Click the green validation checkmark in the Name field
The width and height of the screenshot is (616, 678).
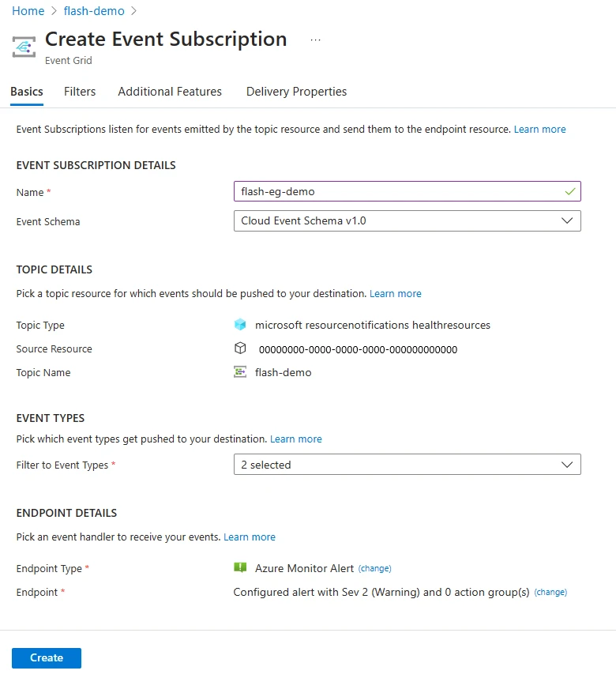click(x=570, y=191)
